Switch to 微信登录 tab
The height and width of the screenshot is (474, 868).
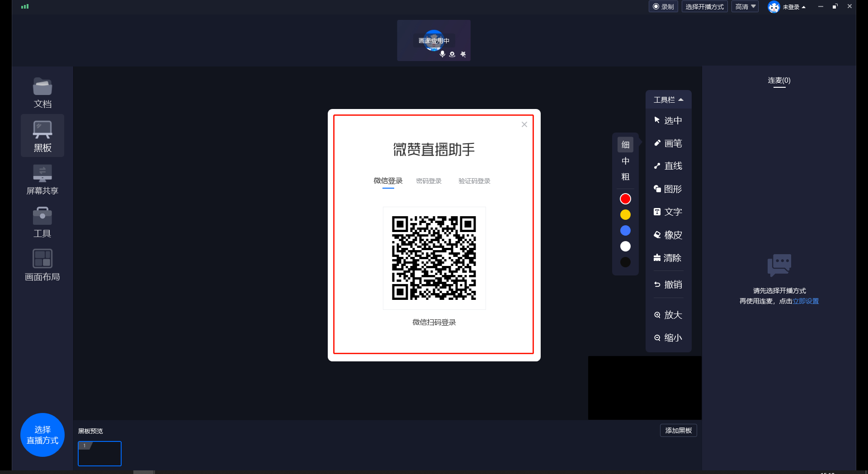(388, 181)
